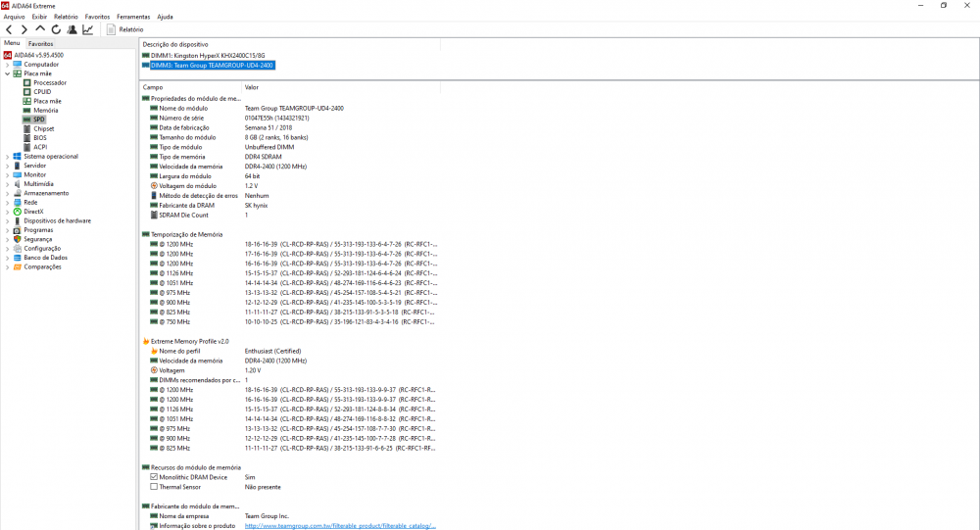Open the Exibir menu
Viewport: 980px width, 530px height.
[x=39, y=17]
